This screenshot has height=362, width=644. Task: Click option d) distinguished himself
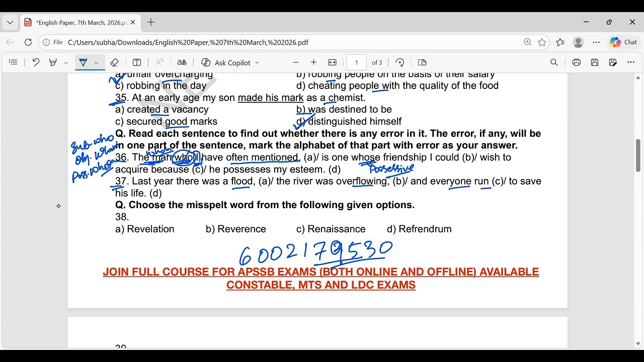point(349,122)
